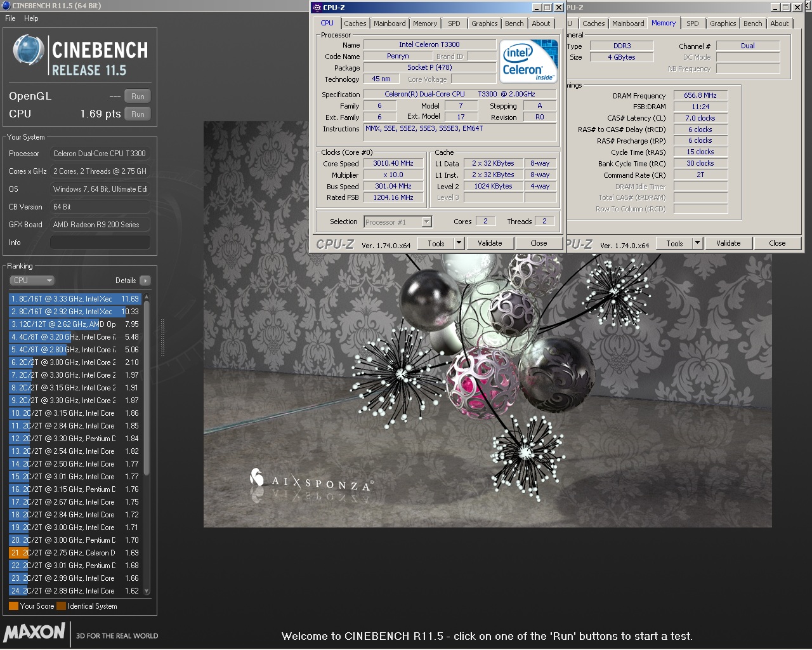Open Bench tab in rear CPU-Z window
Image resolution: width=812 pixels, height=650 pixels.
(x=753, y=23)
